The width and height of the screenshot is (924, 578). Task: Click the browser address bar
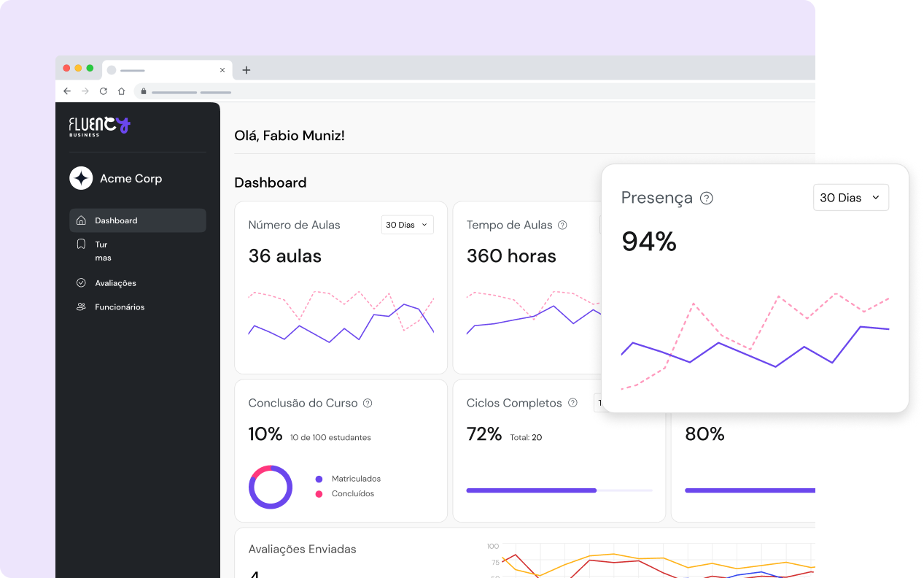tap(475, 91)
